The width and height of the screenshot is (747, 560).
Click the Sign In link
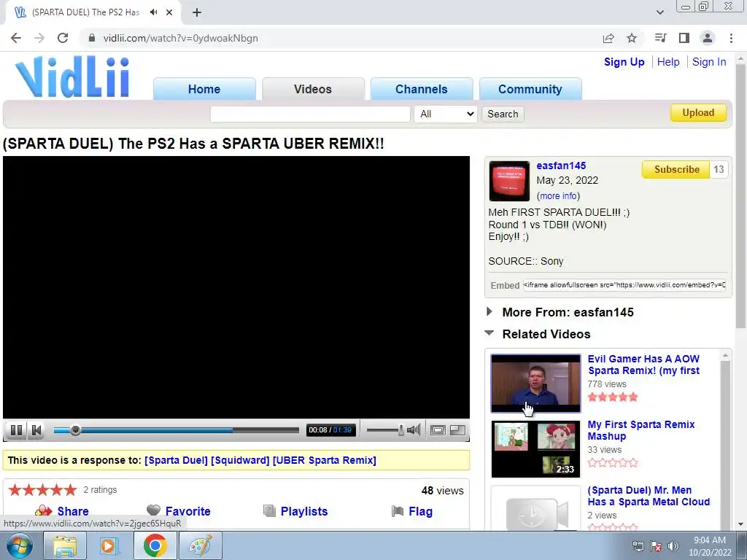click(709, 62)
